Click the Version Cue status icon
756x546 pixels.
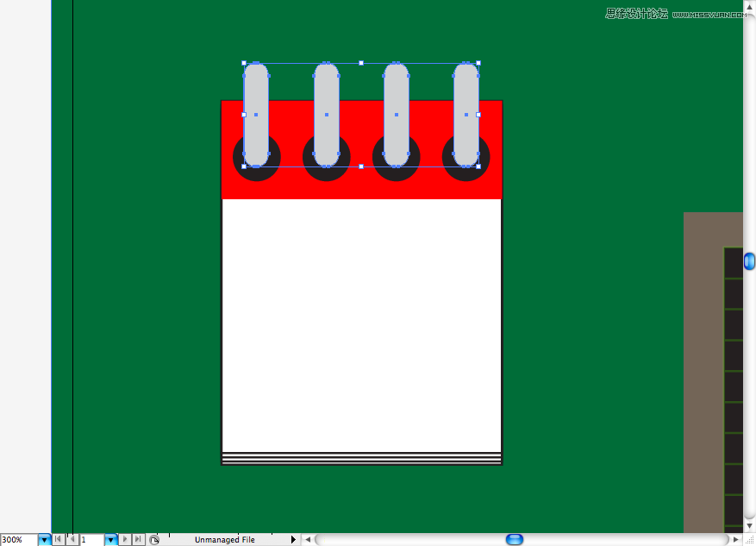coord(153,540)
